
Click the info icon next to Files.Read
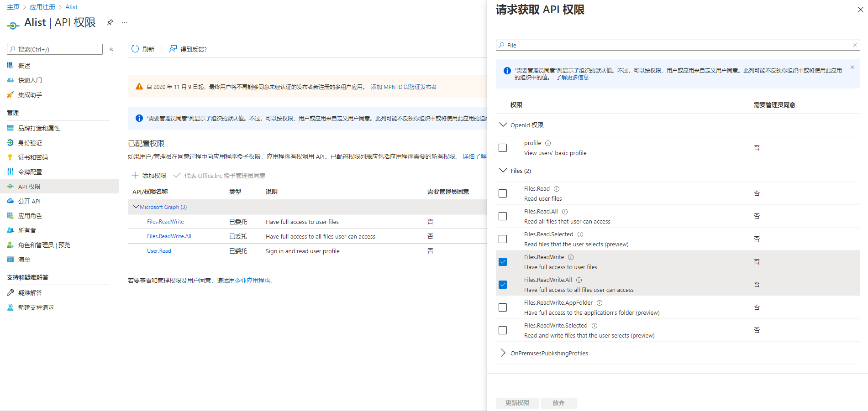pos(557,189)
